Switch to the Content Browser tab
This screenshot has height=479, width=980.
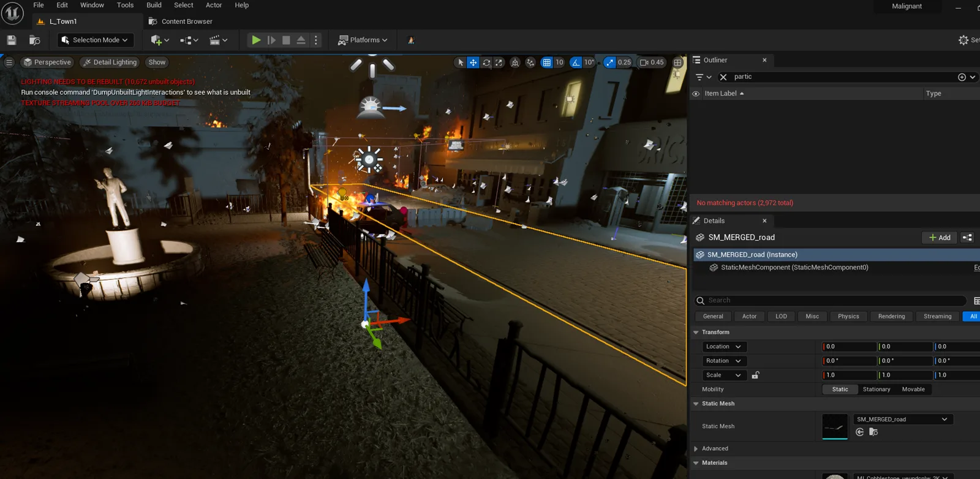181,21
